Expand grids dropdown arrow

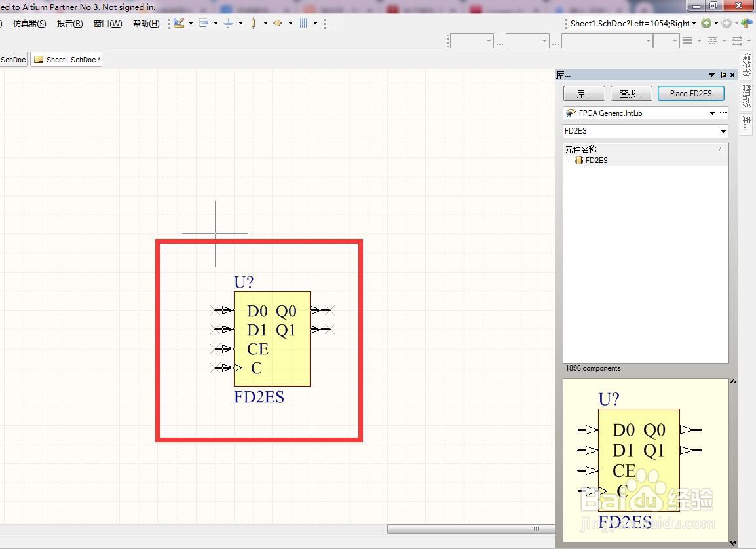315,23
